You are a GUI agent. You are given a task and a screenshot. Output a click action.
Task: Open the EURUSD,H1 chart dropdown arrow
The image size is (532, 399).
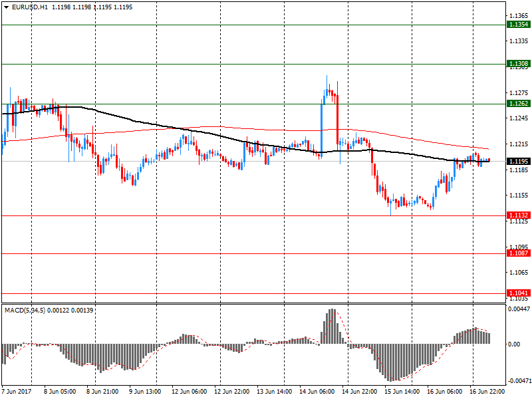tap(6, 7)
